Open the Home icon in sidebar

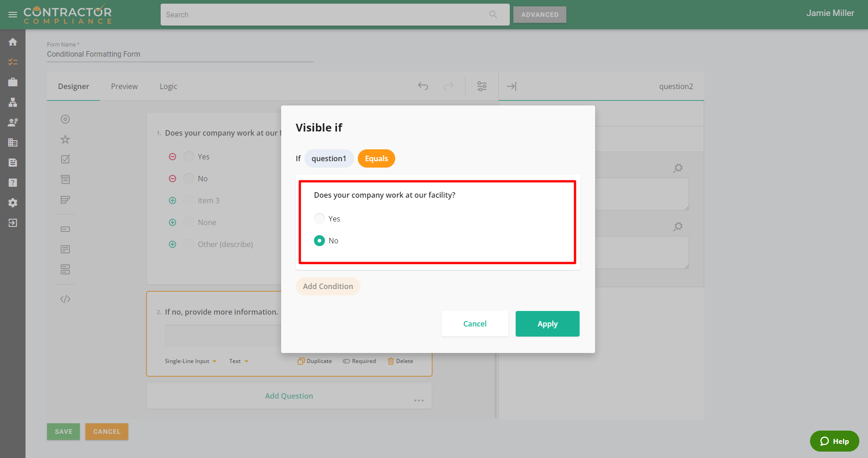click(x=13, y=42)
